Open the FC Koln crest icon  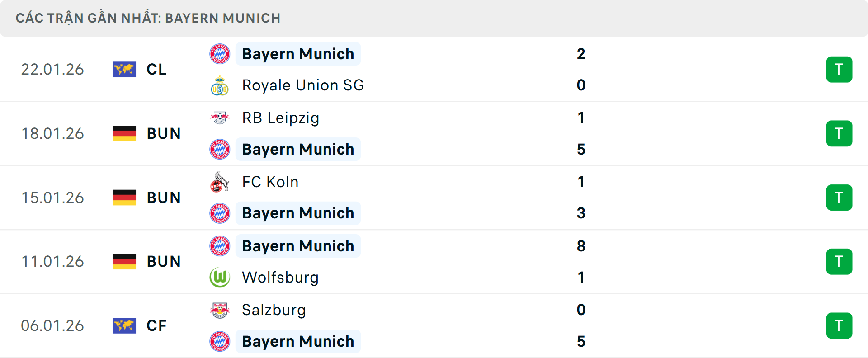pyautogui.click(x=220, y=182)
